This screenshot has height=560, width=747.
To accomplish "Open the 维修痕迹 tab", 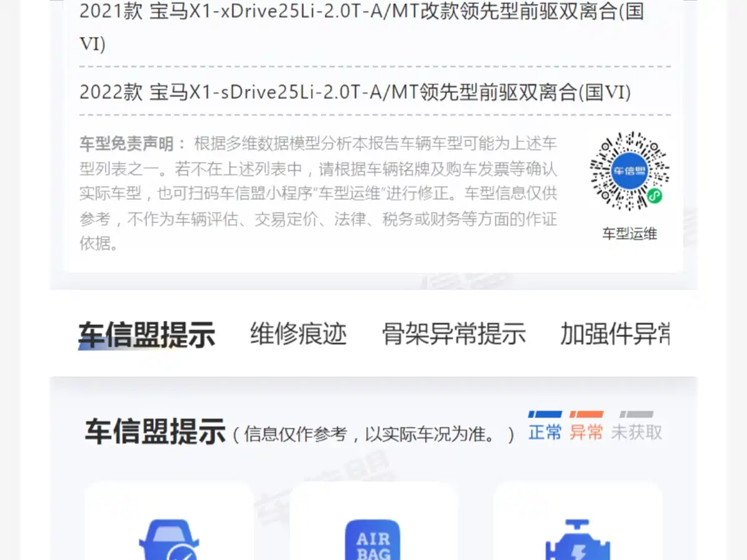I will 298,334.
